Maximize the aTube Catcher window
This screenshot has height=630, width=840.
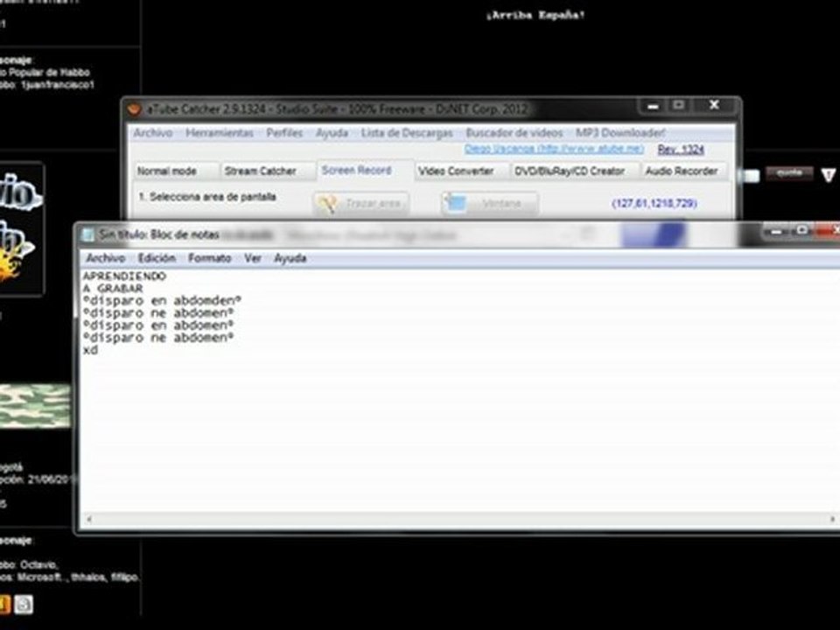pyautogui.click(x=679, y=106)
